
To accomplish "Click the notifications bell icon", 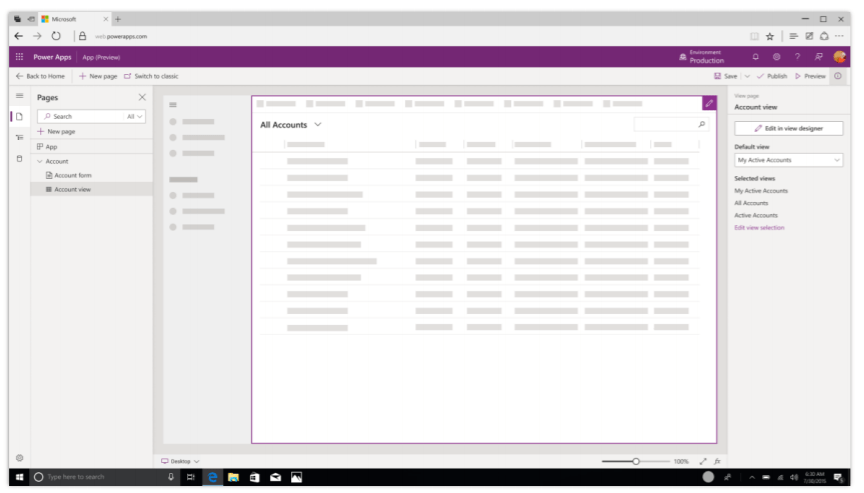I will pos(755,57).
